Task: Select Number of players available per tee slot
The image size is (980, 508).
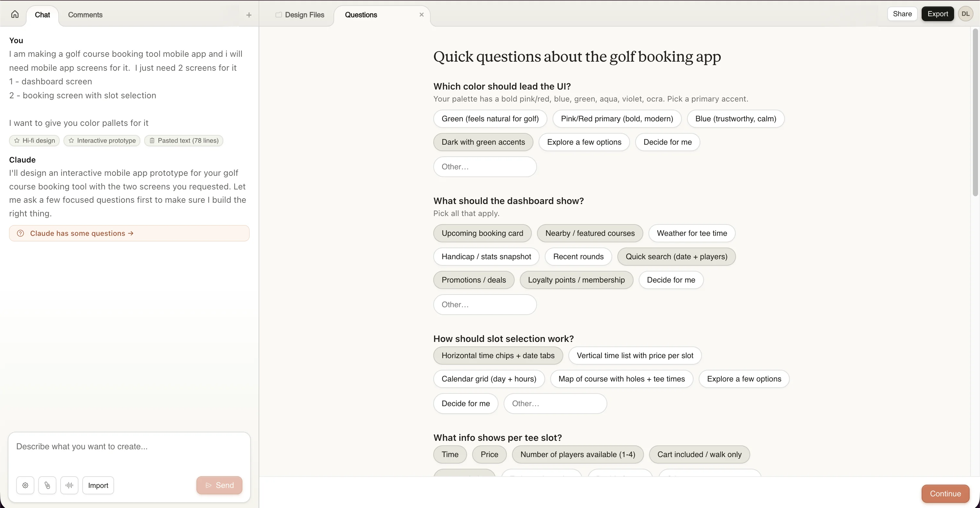Action: (x=577, y=454)
